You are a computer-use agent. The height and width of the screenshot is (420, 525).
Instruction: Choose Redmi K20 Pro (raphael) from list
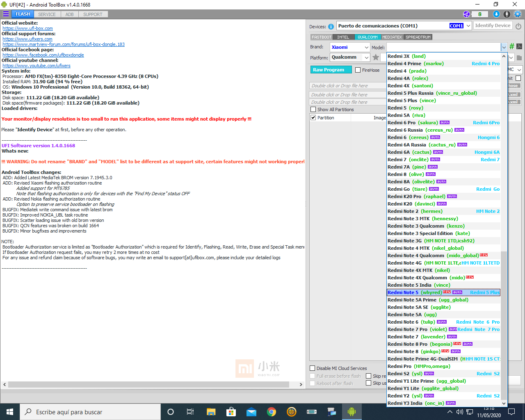(443, 196)
